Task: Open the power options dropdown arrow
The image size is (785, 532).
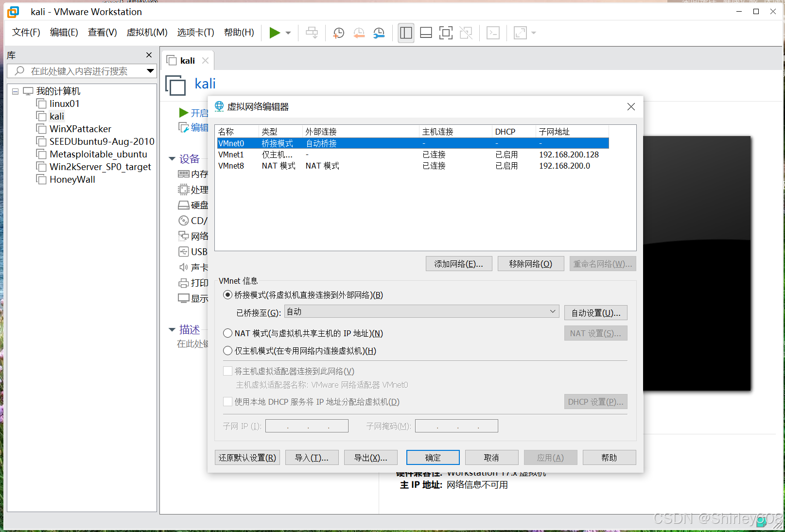Action: click(288, 33)
